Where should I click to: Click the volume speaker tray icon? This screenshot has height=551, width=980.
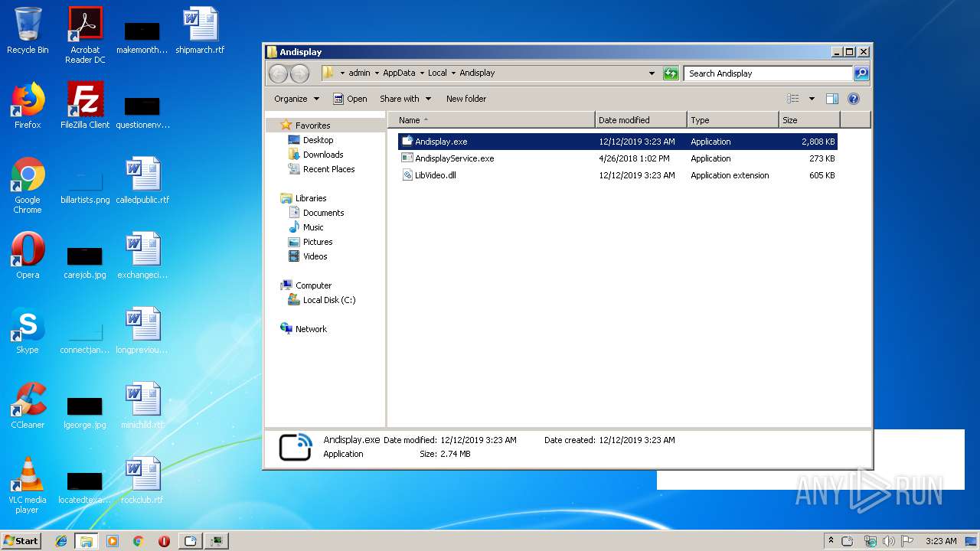(x=888, y=541)
